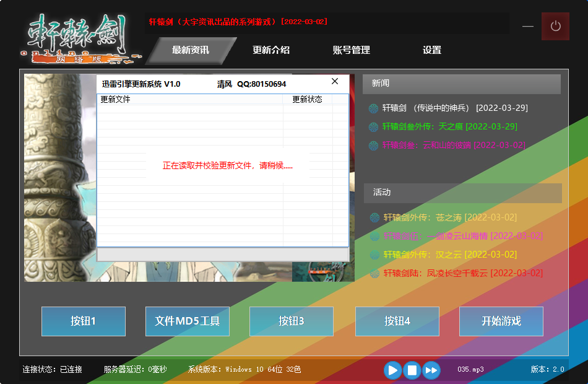Start the game with 开始游戏
This screenshot has height=384, width=588.
(501, 321)
